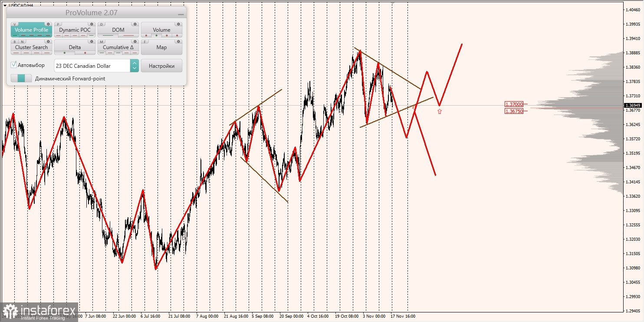Toggle the DOM indicator button
The image size is (644, 322).
click(x=118, y=30)
